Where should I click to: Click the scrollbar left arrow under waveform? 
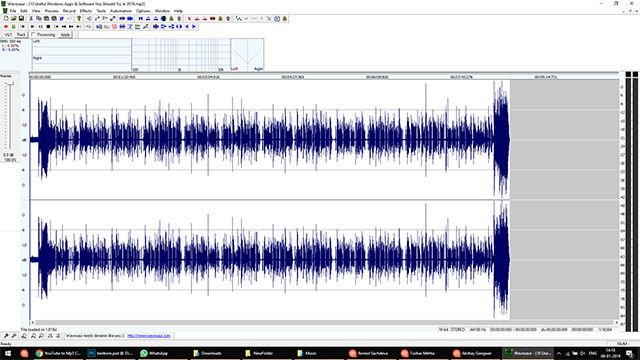33,322
